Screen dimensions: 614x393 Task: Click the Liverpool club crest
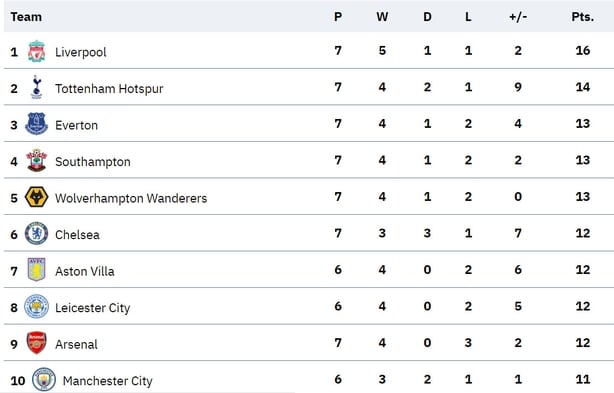[36, 51]
